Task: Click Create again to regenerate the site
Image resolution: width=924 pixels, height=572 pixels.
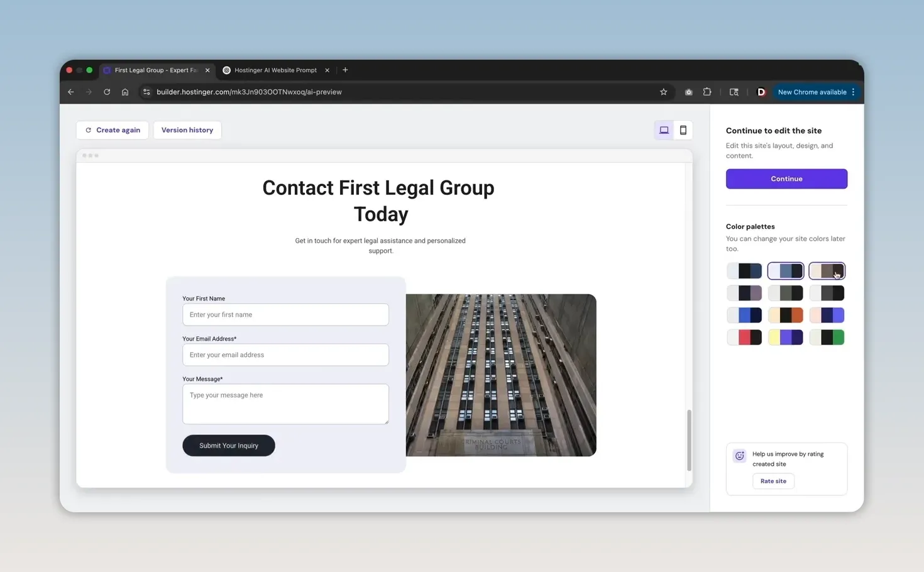Action: 113,130
